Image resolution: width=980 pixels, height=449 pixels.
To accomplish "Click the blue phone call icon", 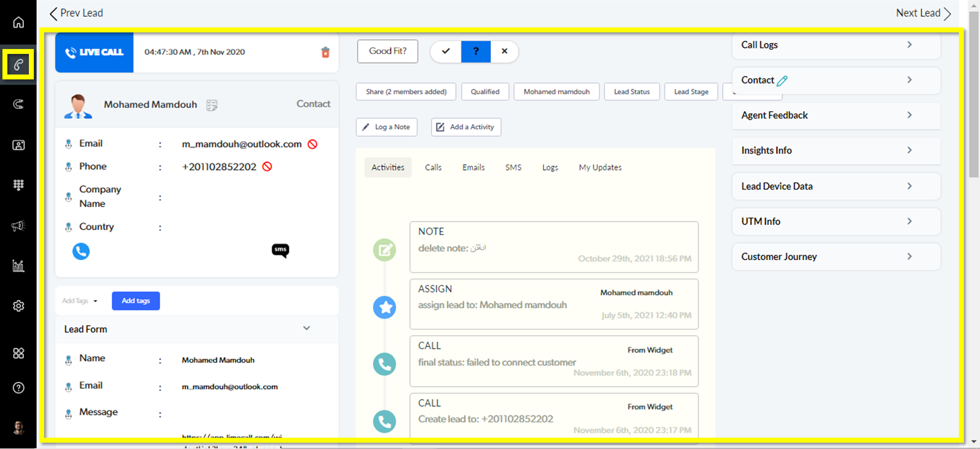I will point(81,251).
